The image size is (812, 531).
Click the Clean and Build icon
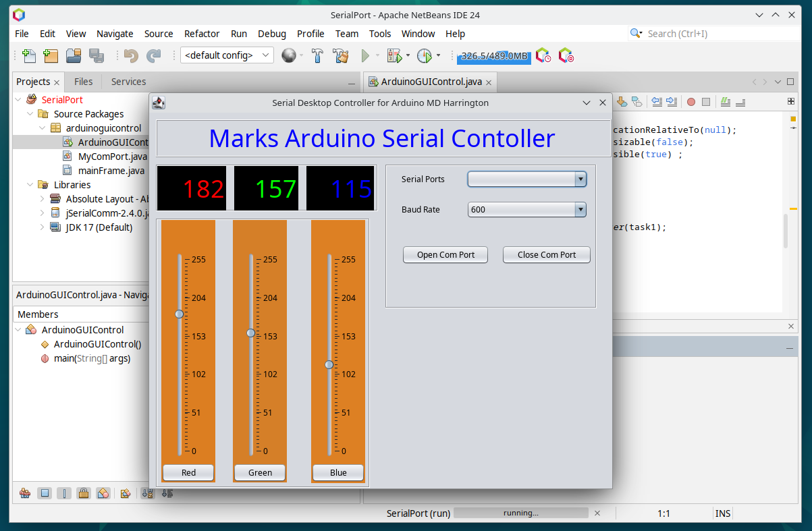coord(341,56)
